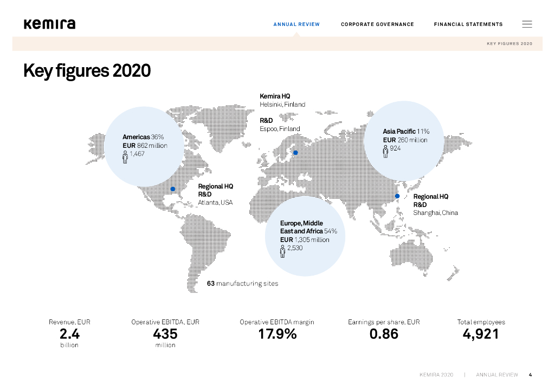Viewport: 555px width, 392px height.
Task: Click the Key Figures 2020 breadcrumb
Action: pos(509,43)
